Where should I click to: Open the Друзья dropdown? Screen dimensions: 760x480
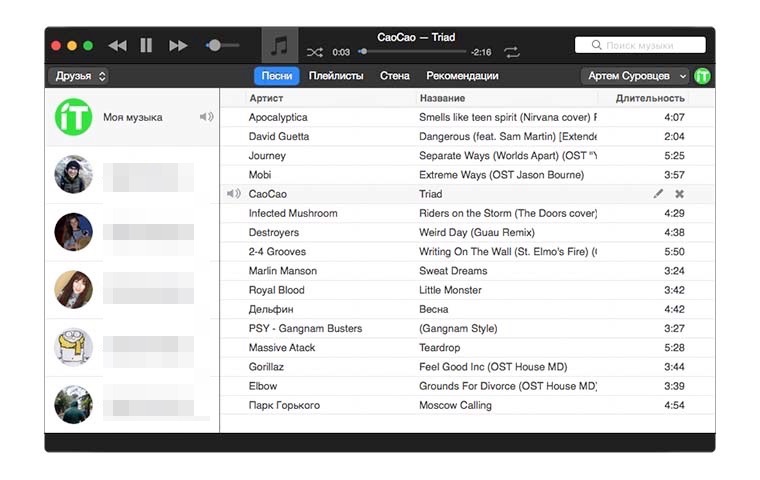click(x=78, y=76)
